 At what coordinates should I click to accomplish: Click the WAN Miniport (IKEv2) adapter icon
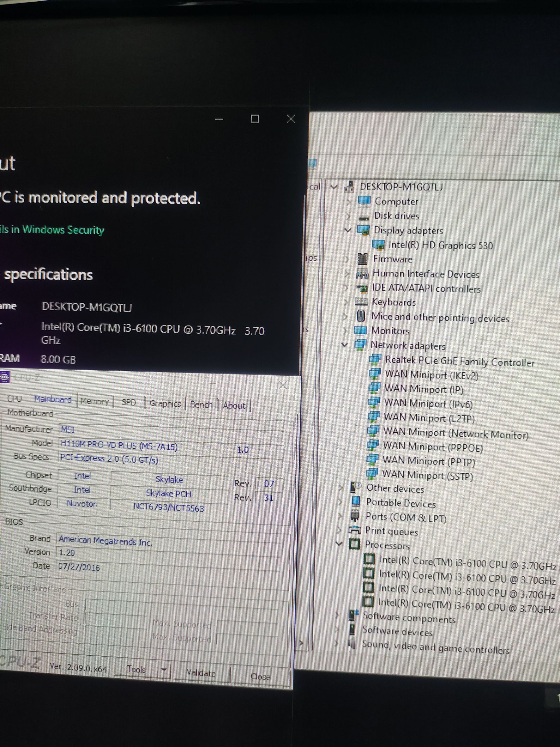tap(375, 374)
